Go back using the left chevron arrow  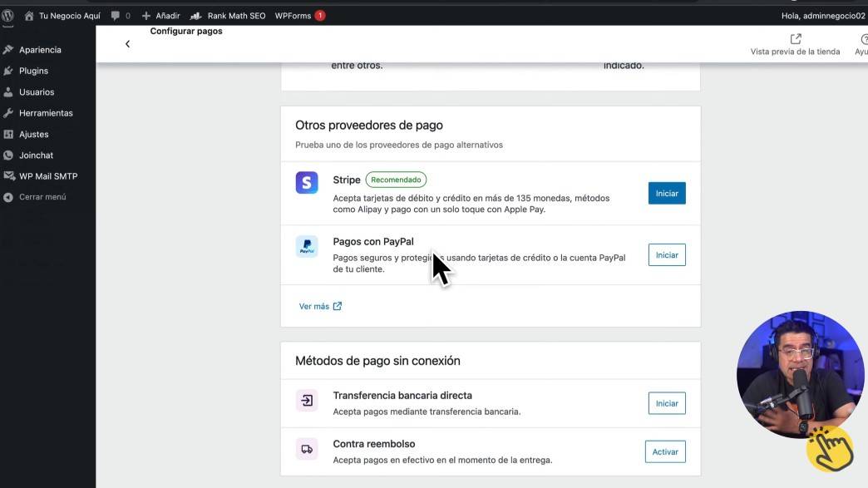pos(127,44)
